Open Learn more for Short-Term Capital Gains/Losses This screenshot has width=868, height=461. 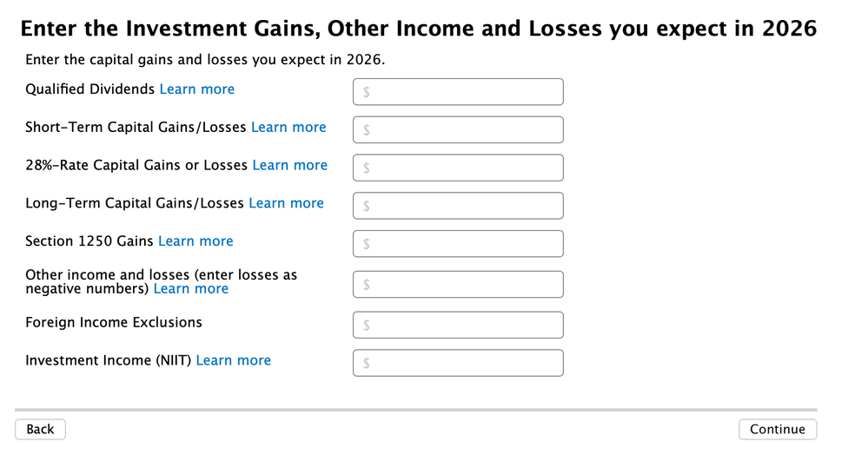tap(288, 128)
